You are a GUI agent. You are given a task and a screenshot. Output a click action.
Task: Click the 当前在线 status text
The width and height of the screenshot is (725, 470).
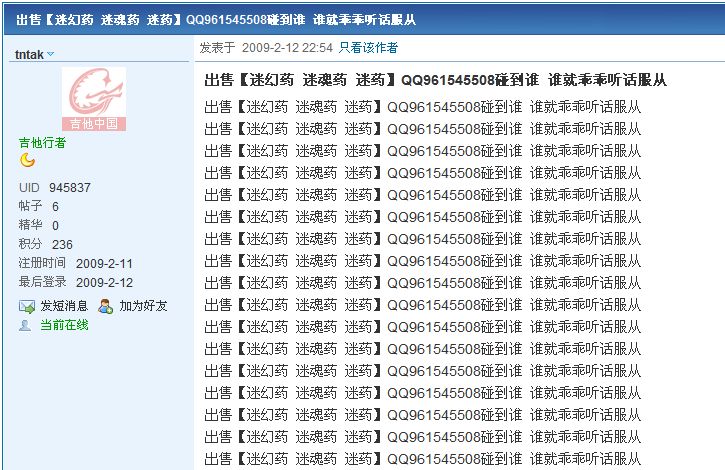(64, 325)
